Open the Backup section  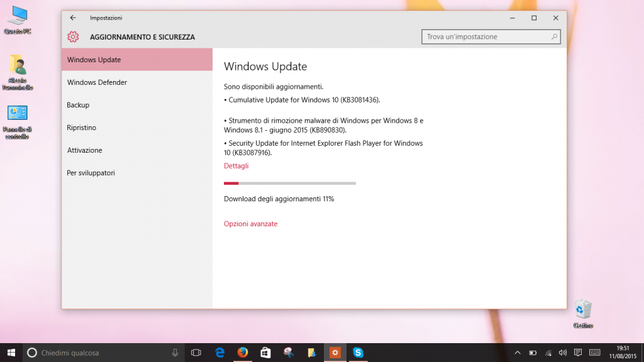137,105
